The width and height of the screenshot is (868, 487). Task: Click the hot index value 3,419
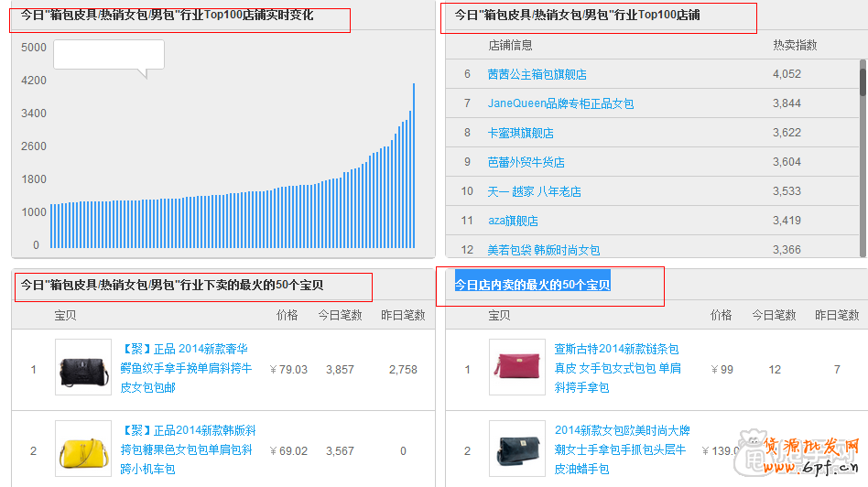coord(787,221)
